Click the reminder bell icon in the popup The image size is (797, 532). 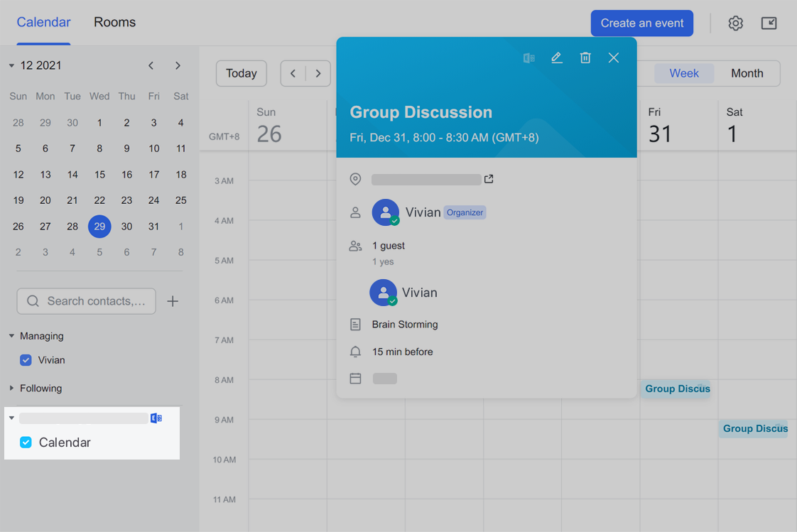[x=355, y=351]
